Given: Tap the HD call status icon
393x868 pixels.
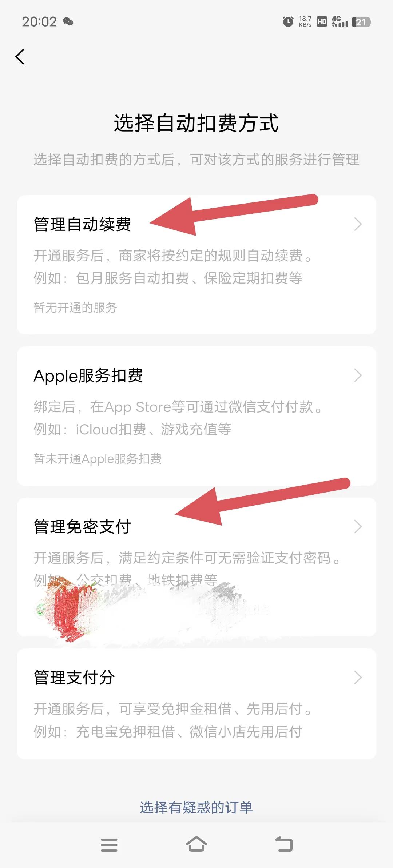Looking at the screenshot, I should pos(322,22).
